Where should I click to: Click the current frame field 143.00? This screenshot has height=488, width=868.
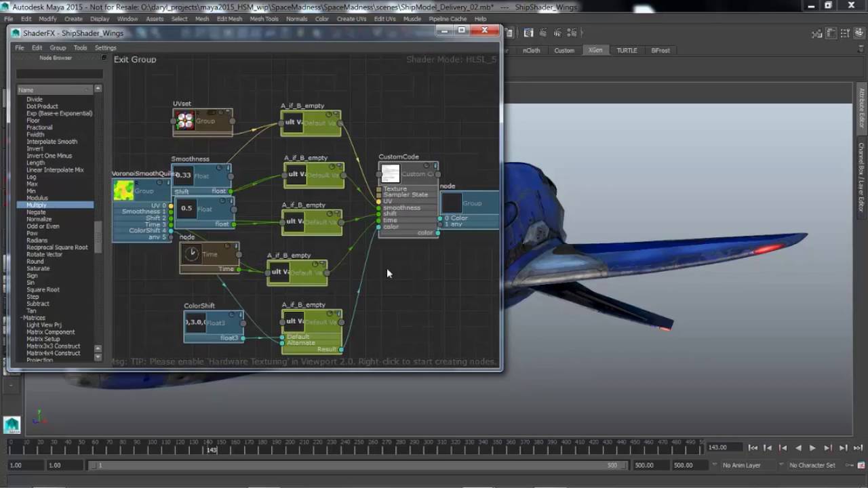[x=724, y=447]
